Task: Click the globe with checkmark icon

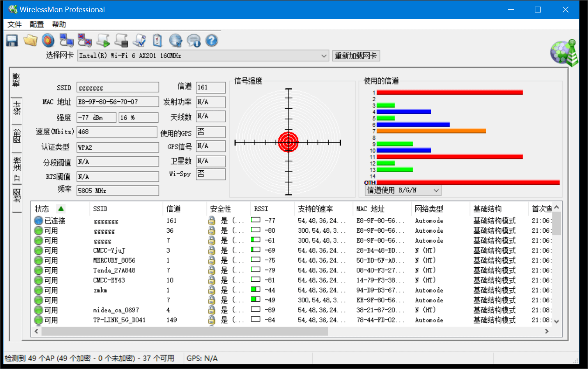Action: pos(175,41)
